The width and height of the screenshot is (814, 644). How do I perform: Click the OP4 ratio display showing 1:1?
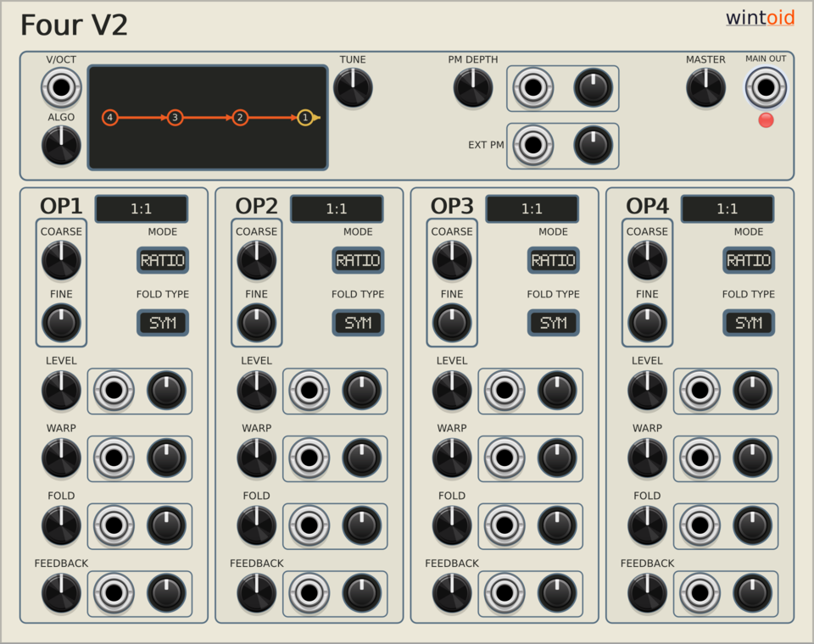point(728,208)
